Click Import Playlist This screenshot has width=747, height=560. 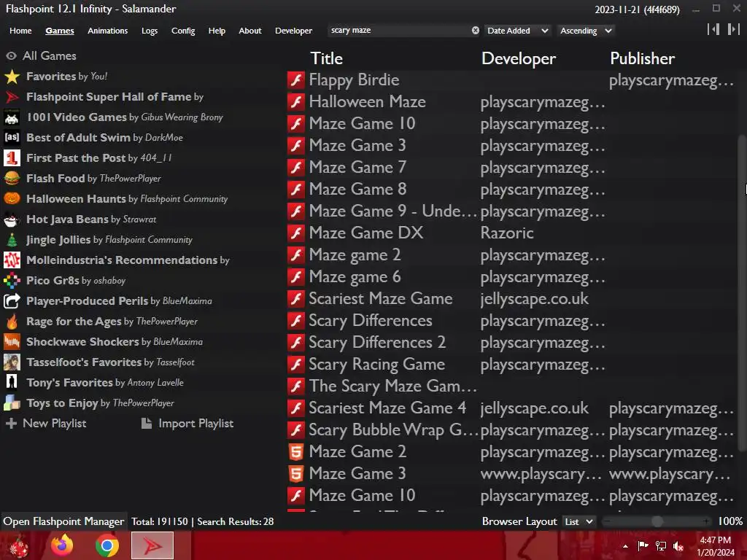click(x=187, y=424)
